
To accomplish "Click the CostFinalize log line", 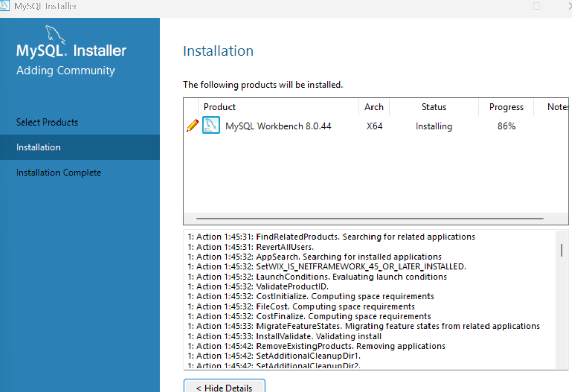I will 309,316.
